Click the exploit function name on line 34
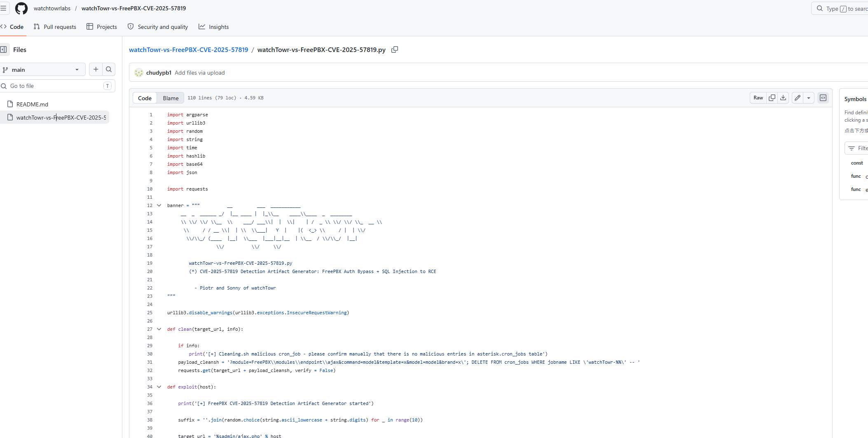Screen dimensions: 868x438 [187, 387]
